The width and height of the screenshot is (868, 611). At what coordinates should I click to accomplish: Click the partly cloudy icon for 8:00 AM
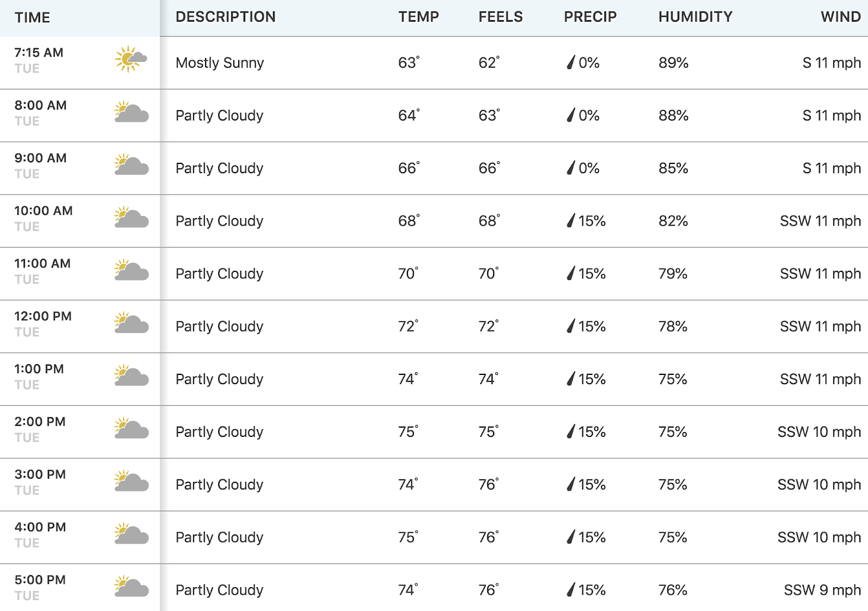pos(131,112)
